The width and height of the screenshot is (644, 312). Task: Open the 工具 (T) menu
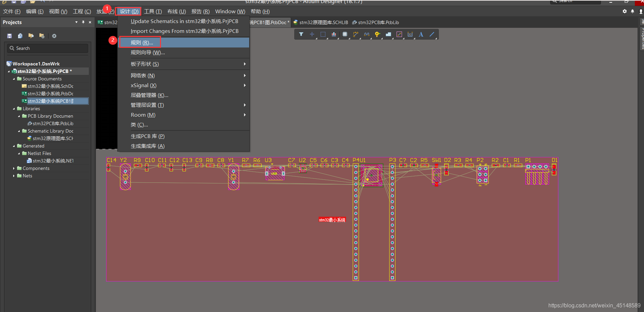(x=153, y=12)
